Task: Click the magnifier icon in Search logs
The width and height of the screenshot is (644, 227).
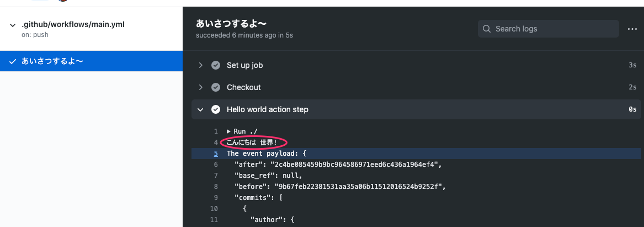Action: 487,29
